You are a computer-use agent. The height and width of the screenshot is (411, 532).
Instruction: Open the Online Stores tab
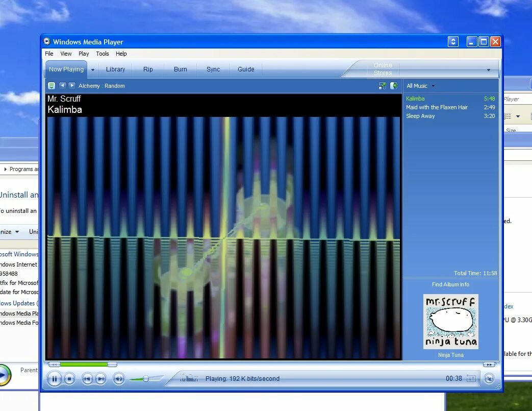pos(383,69)
